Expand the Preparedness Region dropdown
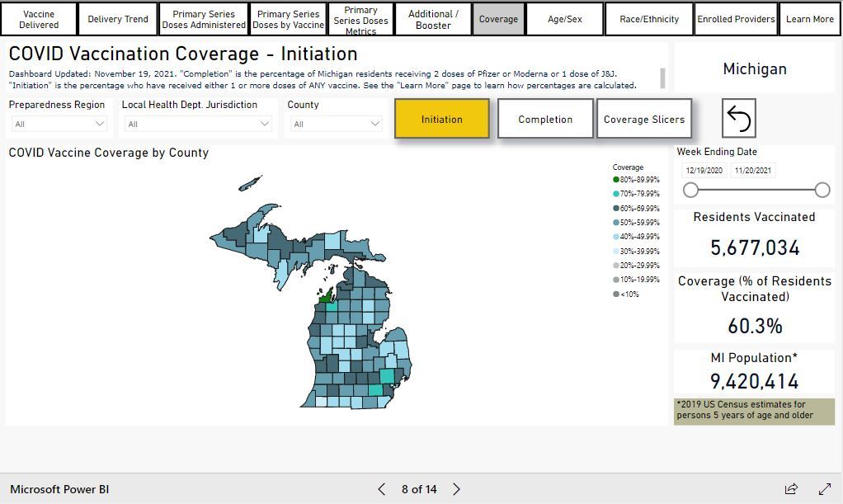This screenshot has height=504, width=843. tap(59, 124)
